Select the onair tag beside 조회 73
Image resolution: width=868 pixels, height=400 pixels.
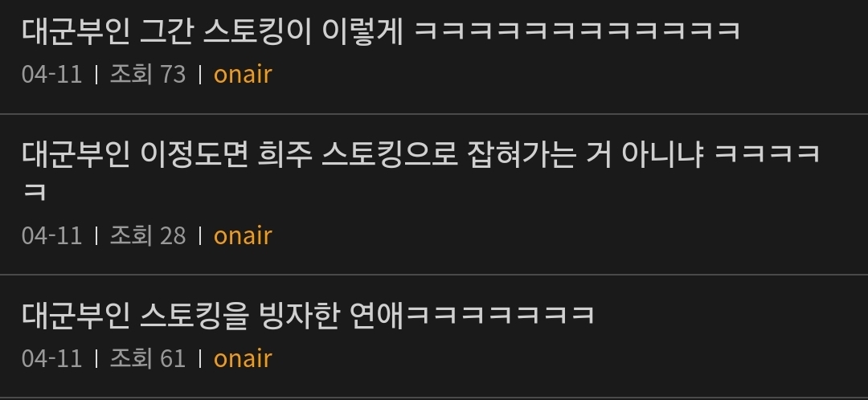[243, 74]
